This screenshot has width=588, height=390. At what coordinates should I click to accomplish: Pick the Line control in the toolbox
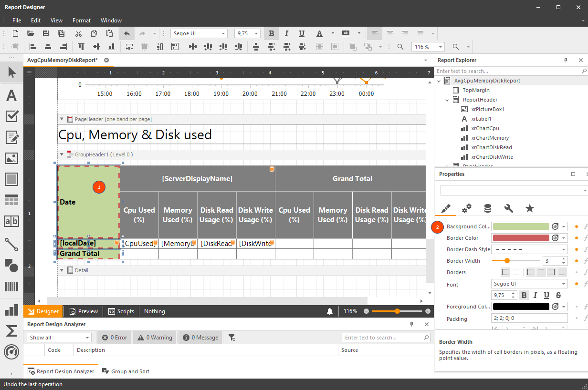click(11, 244)
